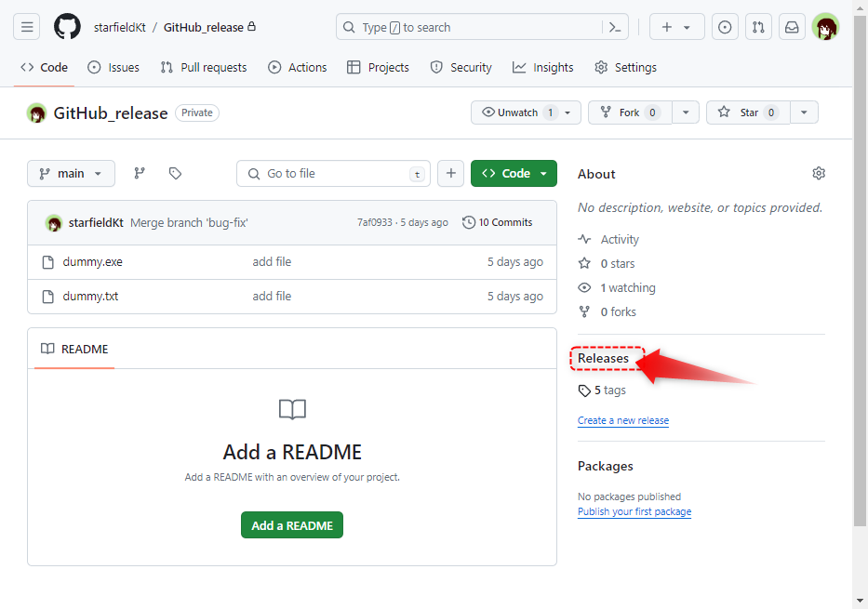
Task: Open the Security tab
Action: point(461,68)
